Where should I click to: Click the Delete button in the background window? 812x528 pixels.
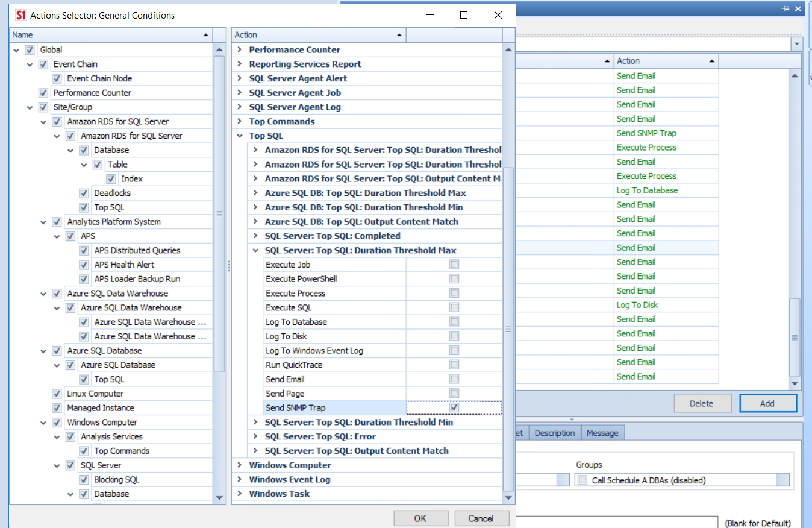pos(701,404)
